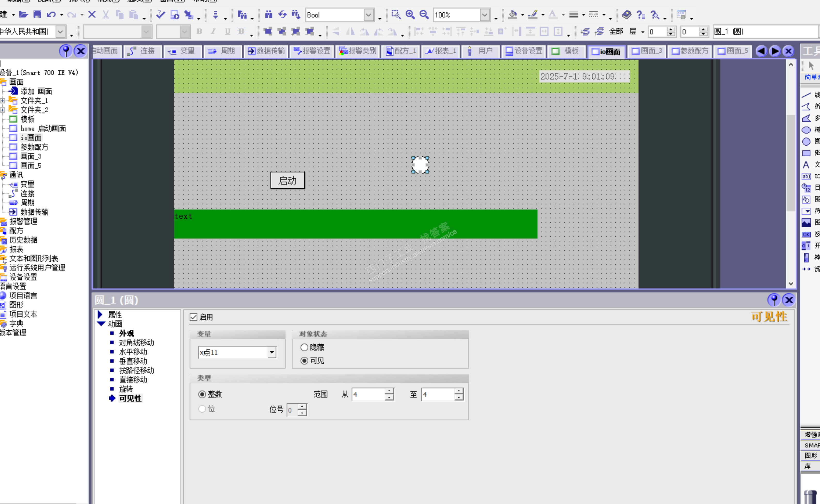The height and width of the screenshot is (504, 820).
Task: Click the undo arrow icon
Action: (51, 14)
